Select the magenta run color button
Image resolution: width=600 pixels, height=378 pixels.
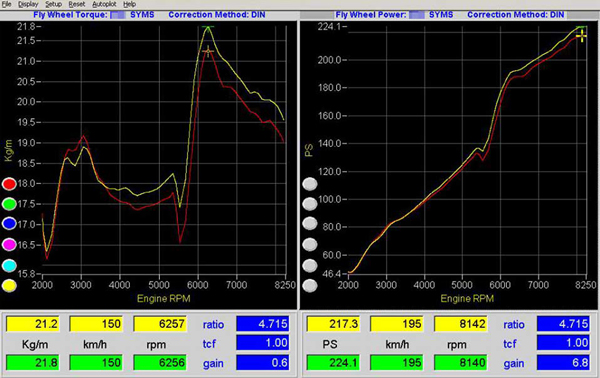(9, 244)
